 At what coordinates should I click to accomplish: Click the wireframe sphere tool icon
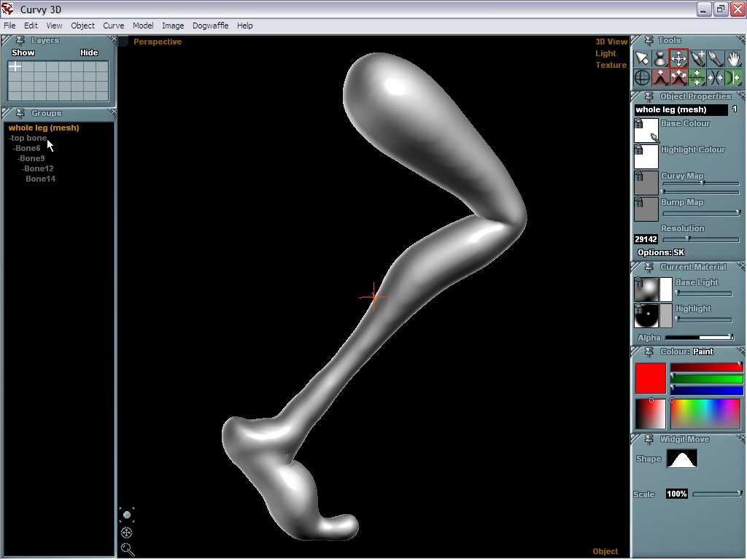[642, 77]
